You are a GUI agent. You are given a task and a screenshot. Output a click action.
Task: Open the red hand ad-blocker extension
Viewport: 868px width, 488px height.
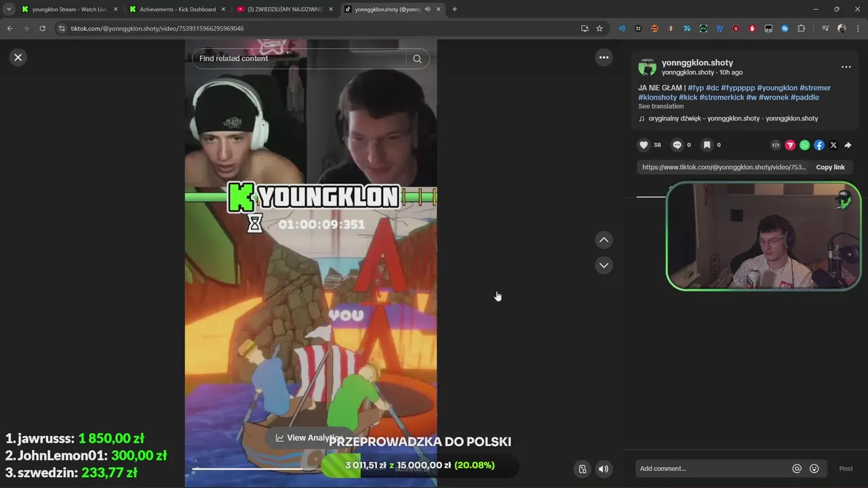(x=752, y=28)
